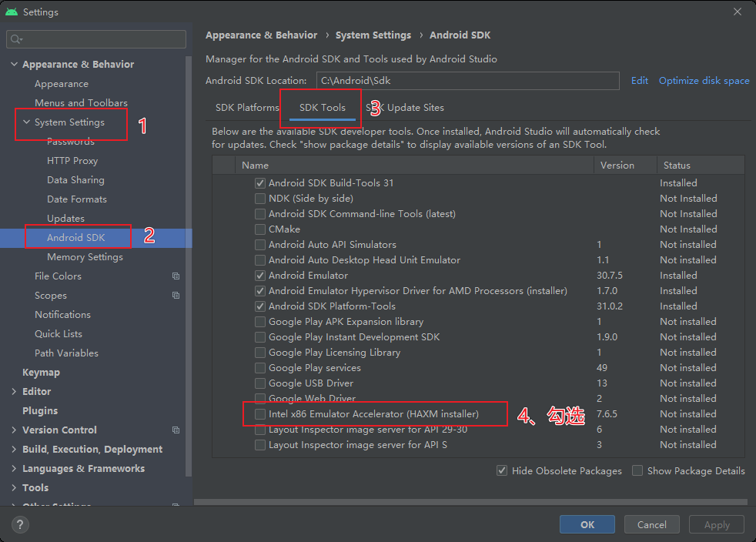Click System Settings breadcrumb

pyautogui.click(x=373, y=35)
